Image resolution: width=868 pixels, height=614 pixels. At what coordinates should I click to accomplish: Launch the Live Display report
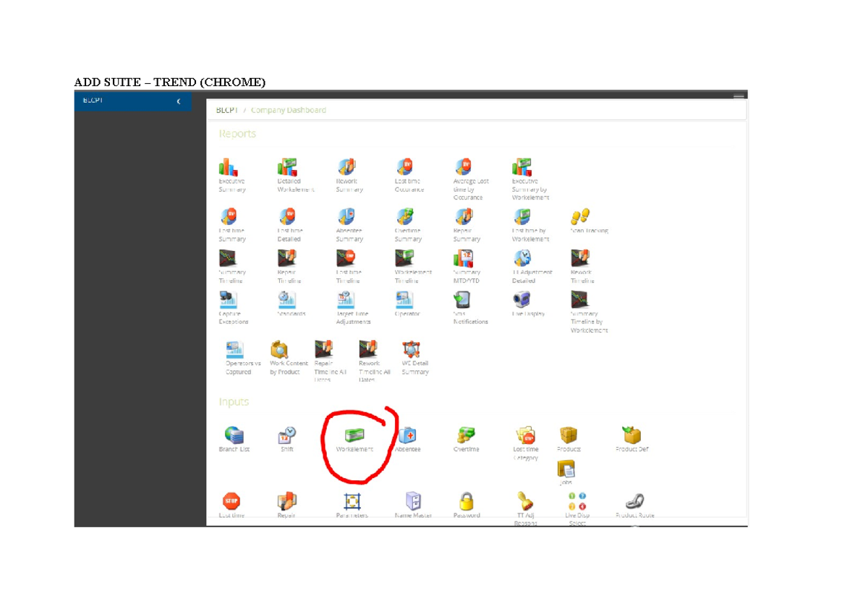pos(522,299)
